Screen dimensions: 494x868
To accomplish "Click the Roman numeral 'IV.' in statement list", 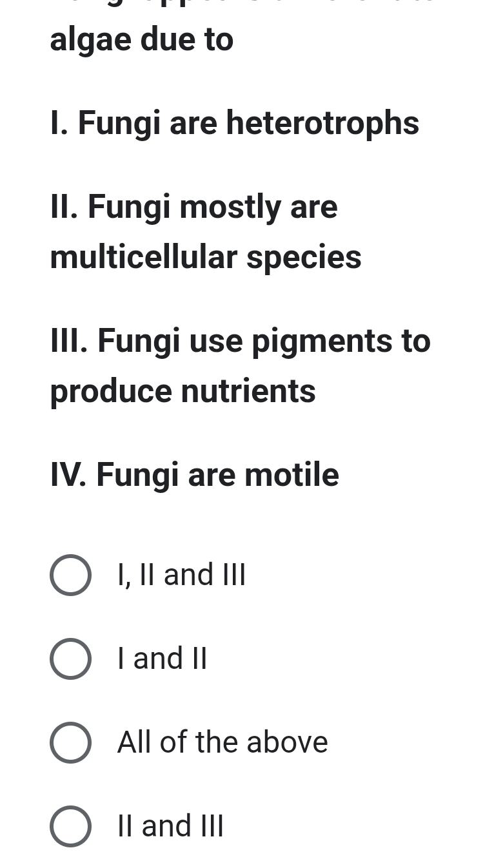I will [68, 476].
